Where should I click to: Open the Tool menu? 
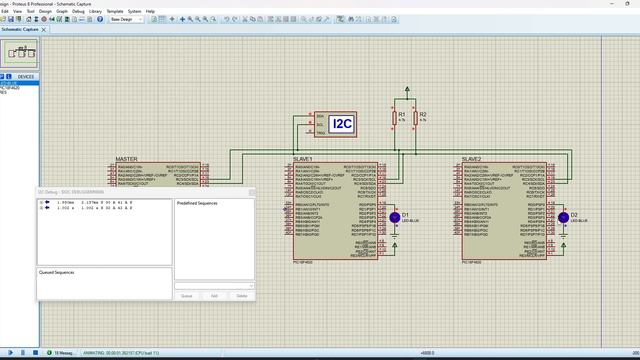click(x=31, y=11)
